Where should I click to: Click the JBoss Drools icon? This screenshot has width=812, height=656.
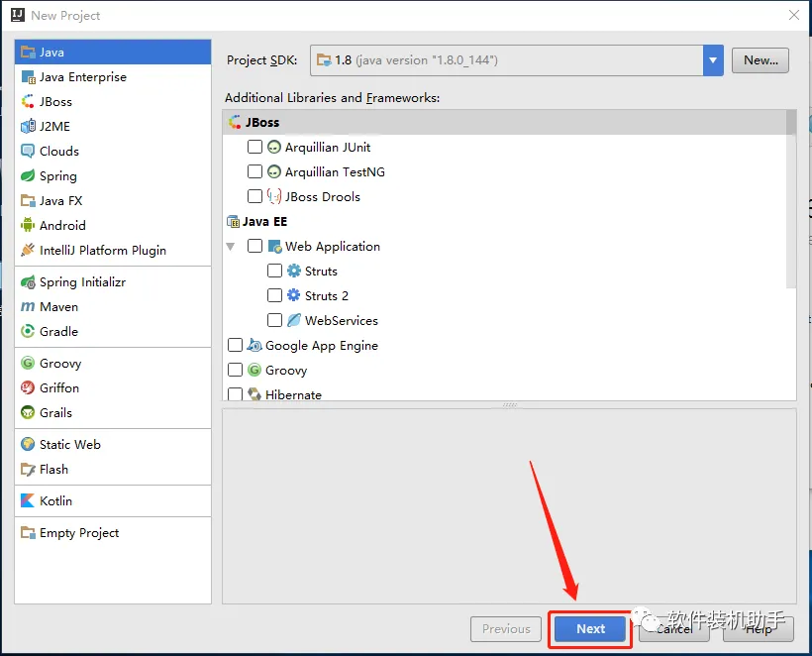(274, 196)
